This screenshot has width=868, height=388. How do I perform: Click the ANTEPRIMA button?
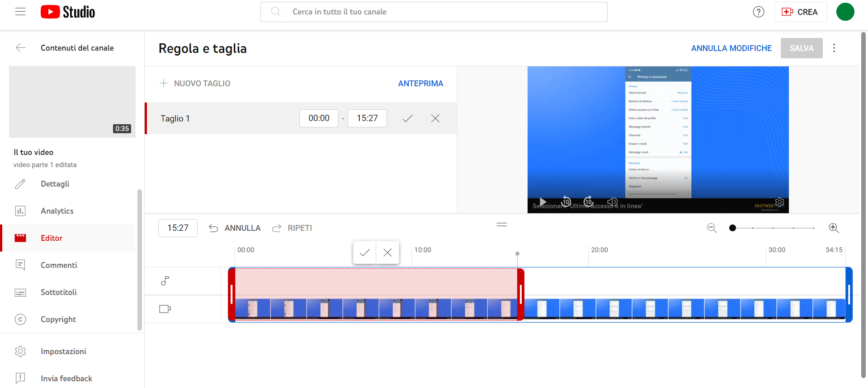(x=420, y=84)
